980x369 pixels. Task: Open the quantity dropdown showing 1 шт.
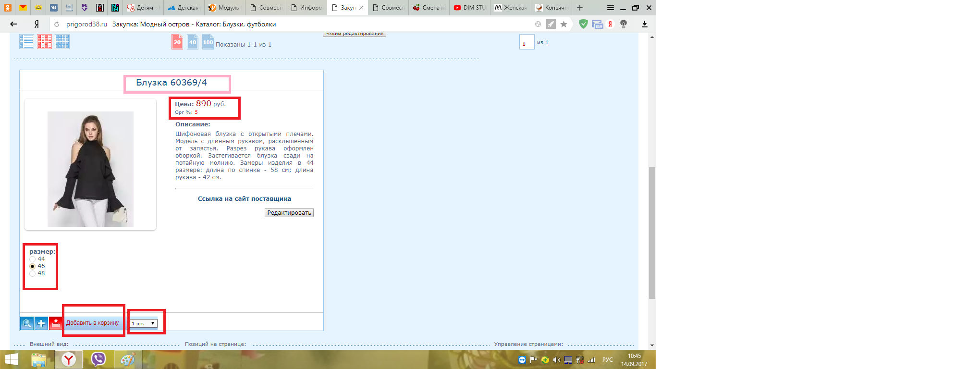click(144, 323)
